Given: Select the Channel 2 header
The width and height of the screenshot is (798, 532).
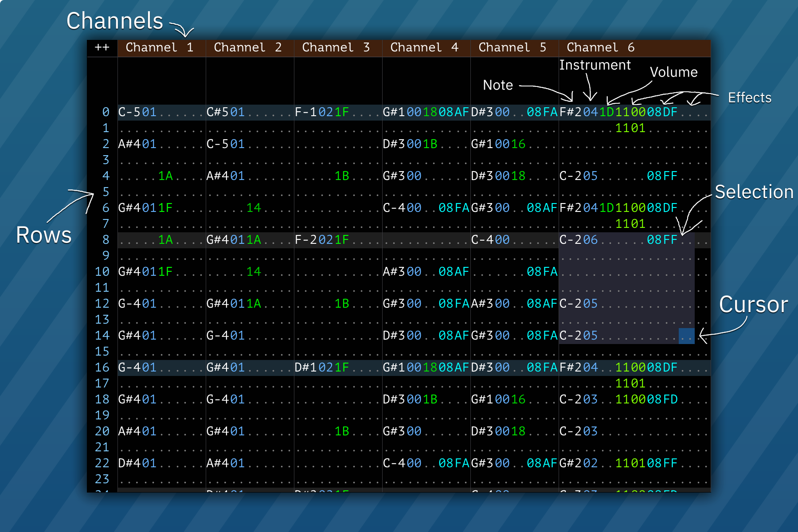Looking at the screenshot, I should pyautogui.click(x=248, y=47).
